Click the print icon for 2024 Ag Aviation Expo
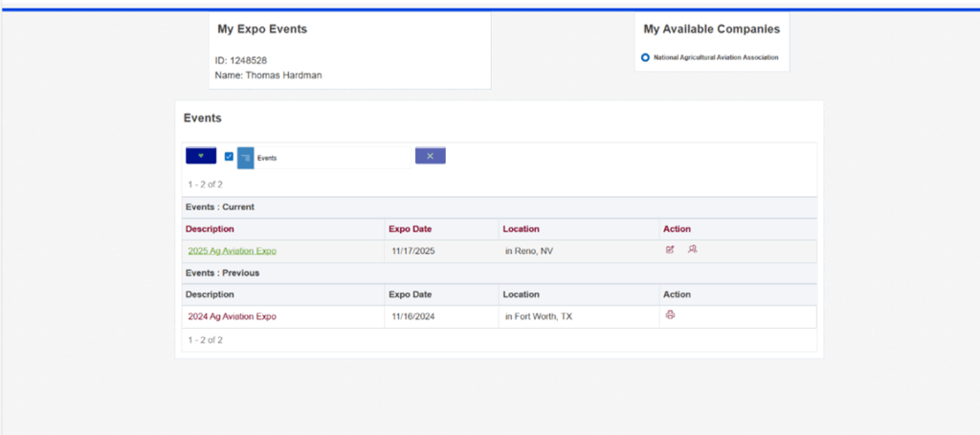Viewport: 980px width, 435px height. click(670, 315)
